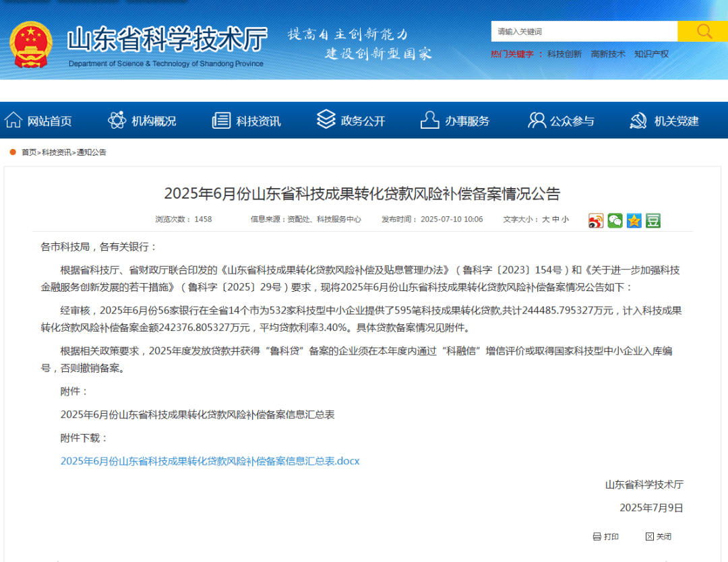Image resolution: width=728 pixels, height=562 pixels.
Task: Click the orange search magnifier icon
Action: (703, 31)
